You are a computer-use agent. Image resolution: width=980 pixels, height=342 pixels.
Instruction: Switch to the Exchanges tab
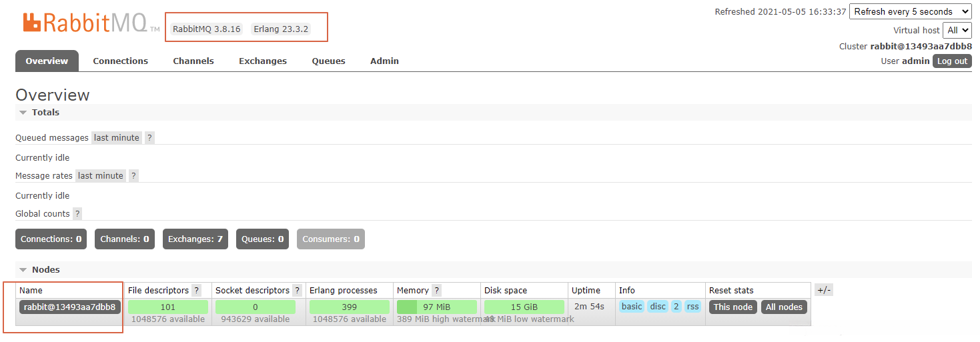click(x=263, y=61)
